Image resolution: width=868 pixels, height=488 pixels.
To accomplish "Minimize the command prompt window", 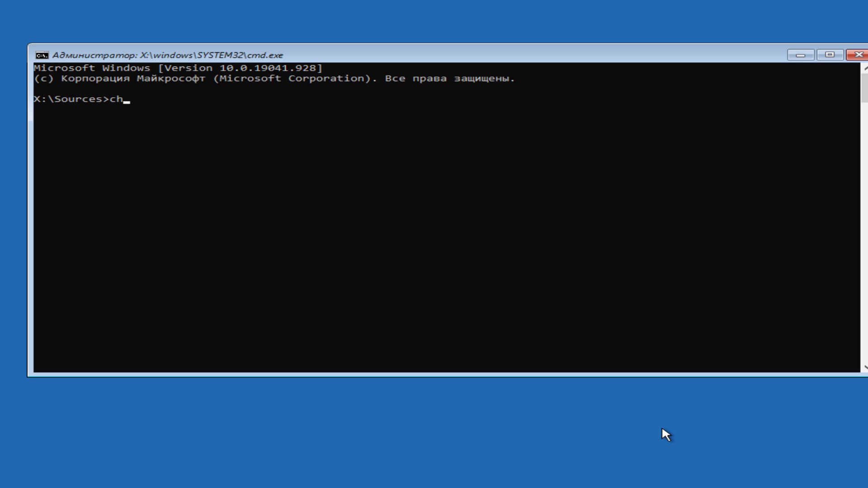I will click(x=801, y=55).
